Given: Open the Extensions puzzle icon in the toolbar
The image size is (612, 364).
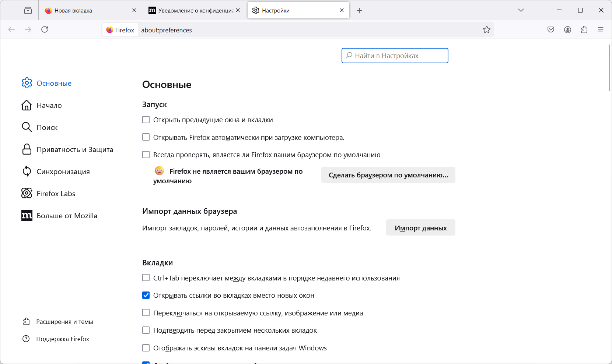Looking at the screenshot, I should click(x=584, y=30).
